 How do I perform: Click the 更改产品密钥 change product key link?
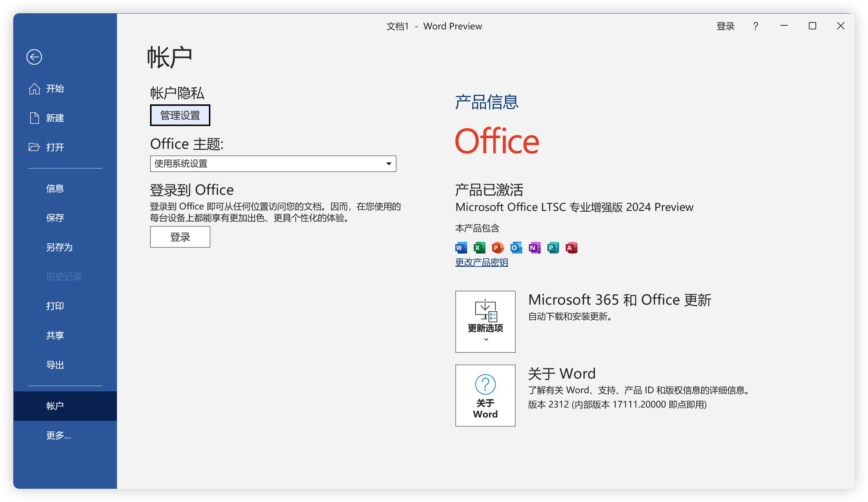point(482,262)
